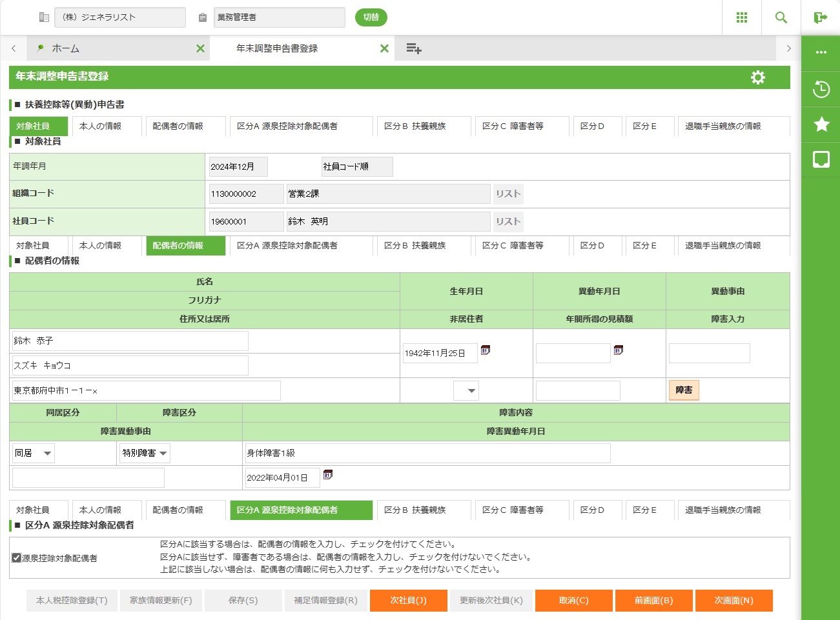Image resolution: width=840 pixels, height=620 pixels.
Task: Uncheck the 源泉控除対象配偶者 checkbox
Action: pos(17,558)
